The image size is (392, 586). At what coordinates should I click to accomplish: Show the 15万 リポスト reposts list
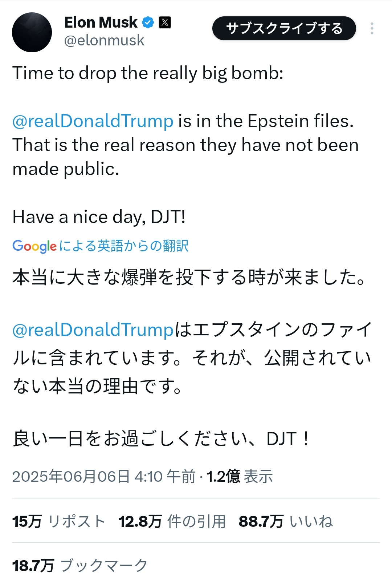pyautogui.click(x=59, y=521)
